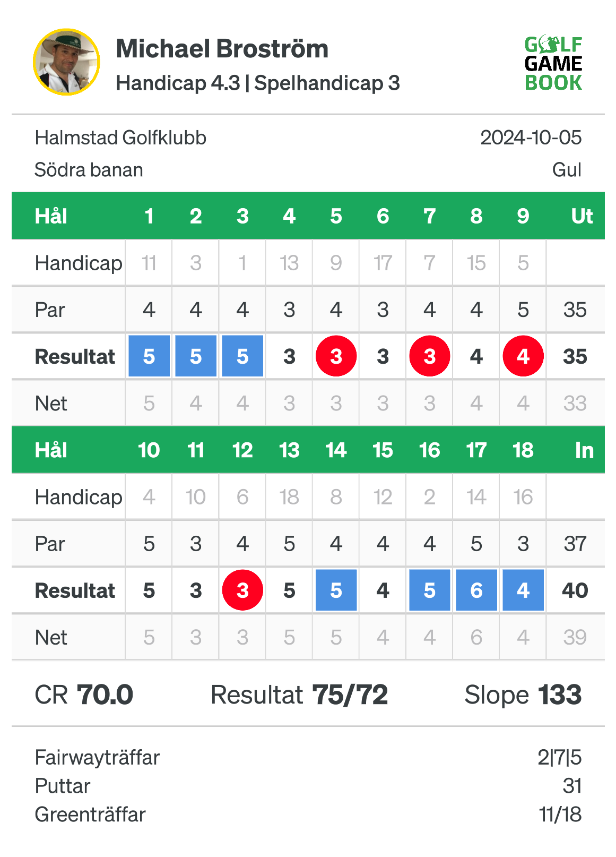Click the round date 2024-10-05
This screenshot has height=857, width=616.
[531, 138]
